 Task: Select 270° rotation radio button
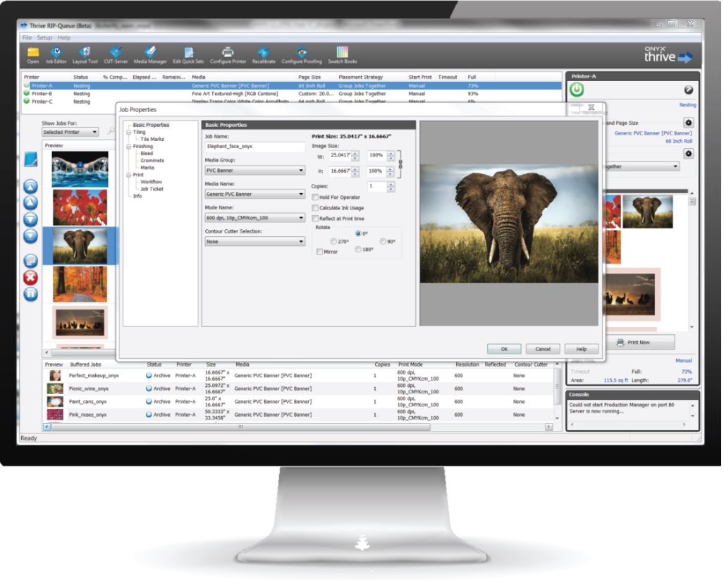point(333,242)
